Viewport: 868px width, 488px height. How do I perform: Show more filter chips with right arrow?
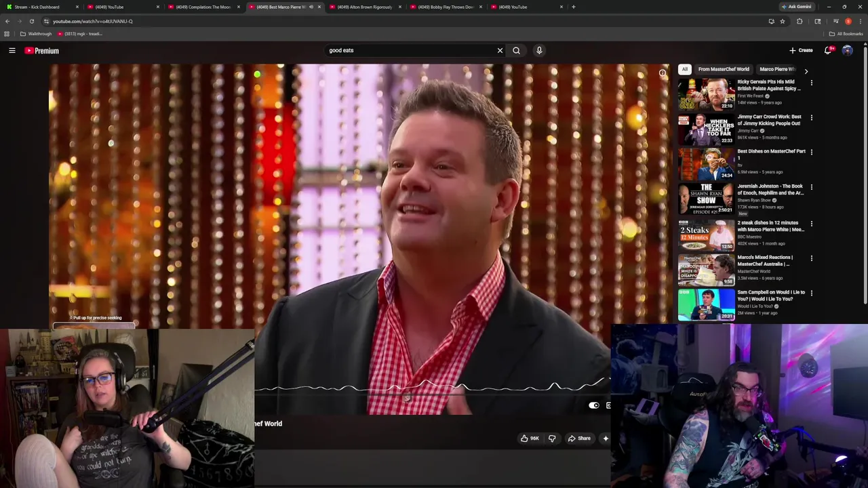pyautogui.click(x=806, y=70)
